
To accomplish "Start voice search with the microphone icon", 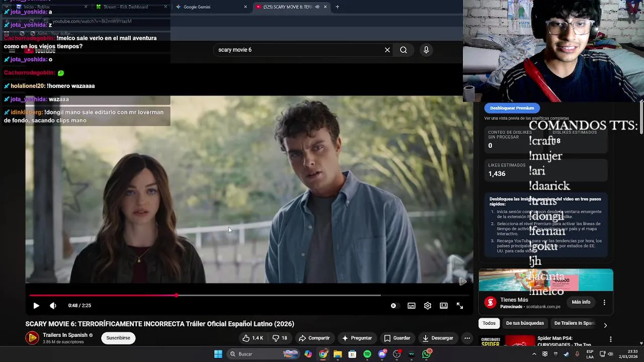I will point(426,50).
